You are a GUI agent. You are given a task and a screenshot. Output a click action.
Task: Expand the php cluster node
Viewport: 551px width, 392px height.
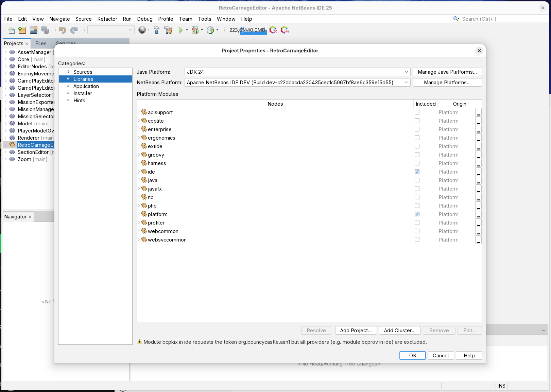[x=139, y=206]
